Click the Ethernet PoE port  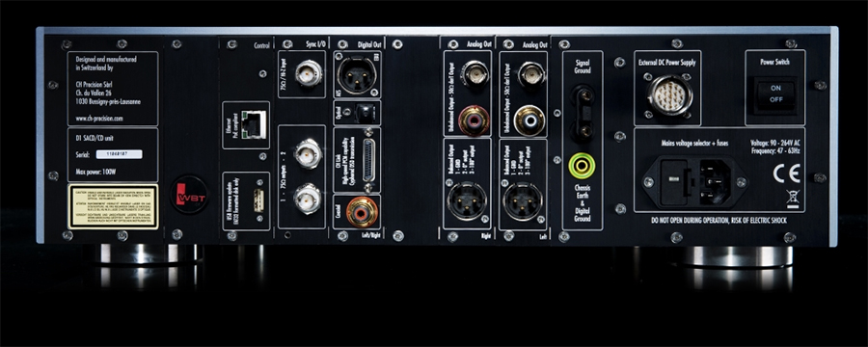pos(255,124)
